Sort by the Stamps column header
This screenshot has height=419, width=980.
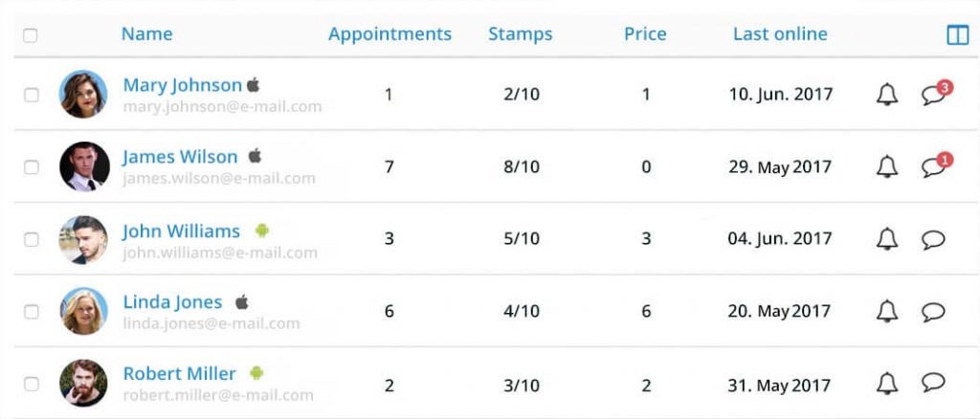[x=521, y=34]
